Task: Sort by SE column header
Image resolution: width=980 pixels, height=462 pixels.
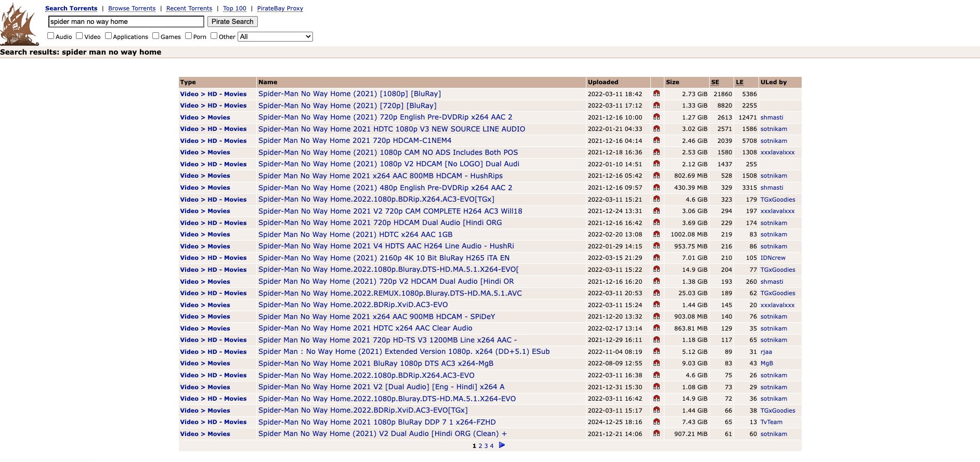Action: point(715,82)
